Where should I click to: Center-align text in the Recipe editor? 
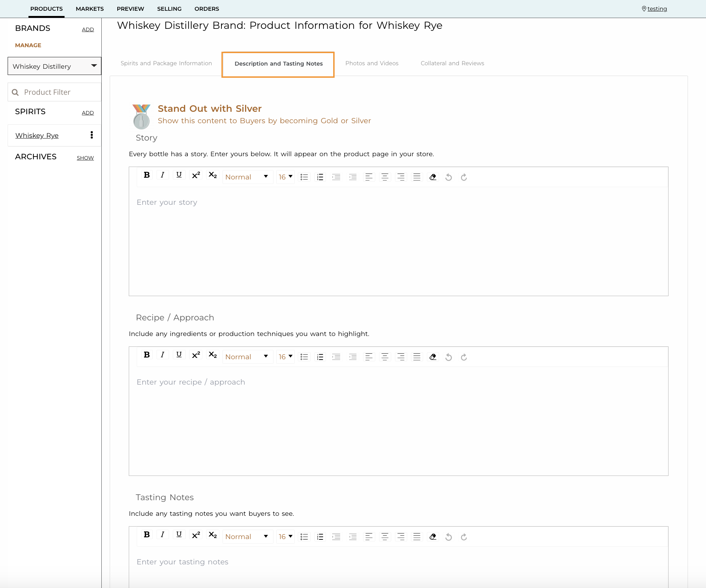(x=385, y=357)
